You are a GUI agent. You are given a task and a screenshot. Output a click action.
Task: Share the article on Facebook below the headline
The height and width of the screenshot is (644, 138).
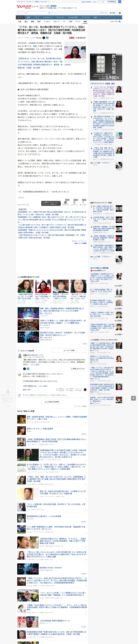click(x=47, y=38)
